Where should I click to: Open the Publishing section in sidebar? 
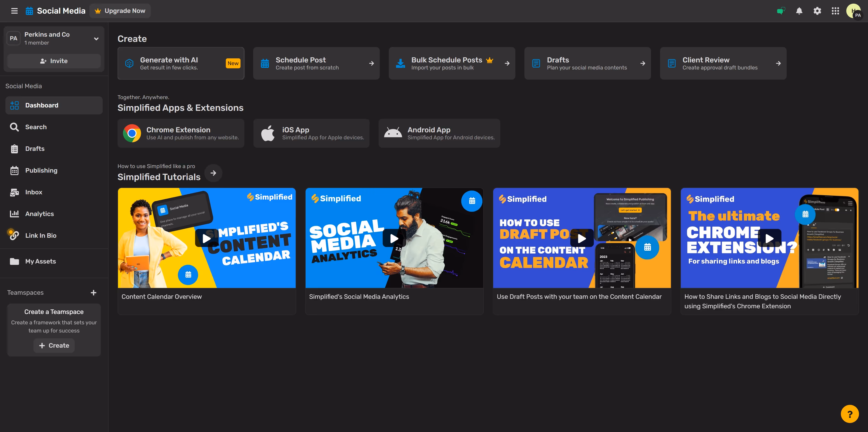pos(41,170)
